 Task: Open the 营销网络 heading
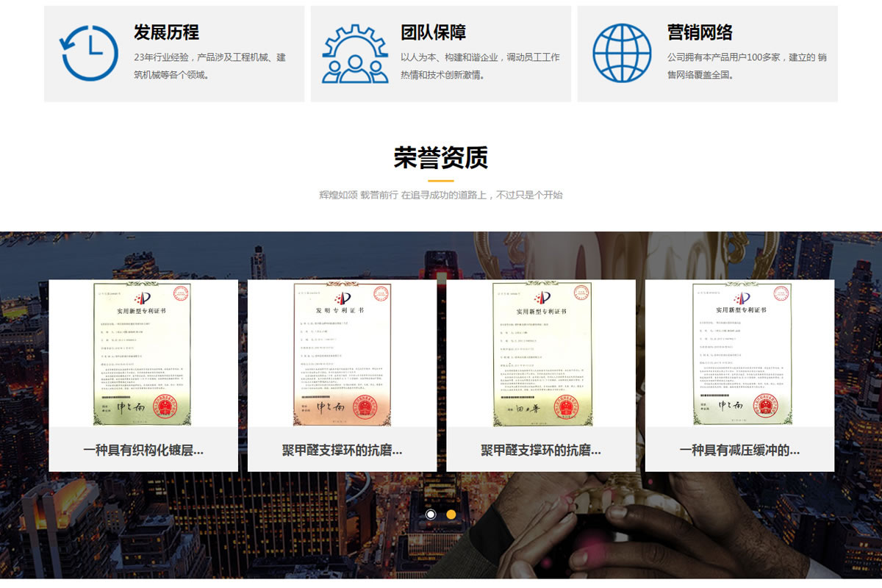coord(700,32)
